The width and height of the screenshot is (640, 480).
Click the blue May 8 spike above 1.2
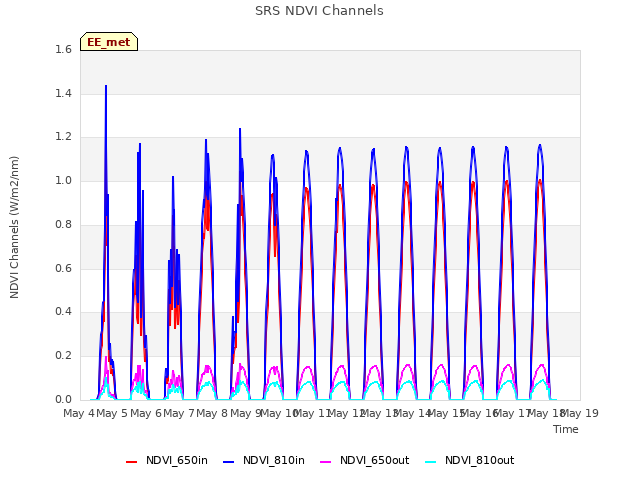point(240,130)
